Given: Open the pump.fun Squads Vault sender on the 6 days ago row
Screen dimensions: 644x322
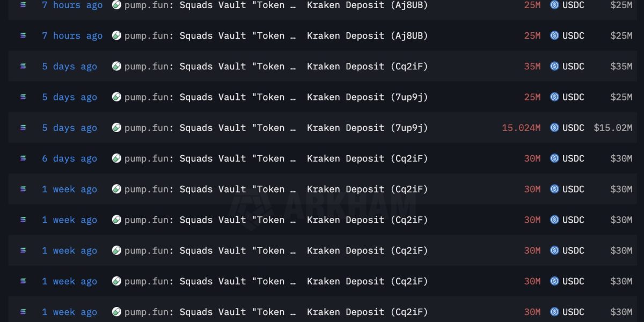Looking at the screenshot, I should pos(210,158).
